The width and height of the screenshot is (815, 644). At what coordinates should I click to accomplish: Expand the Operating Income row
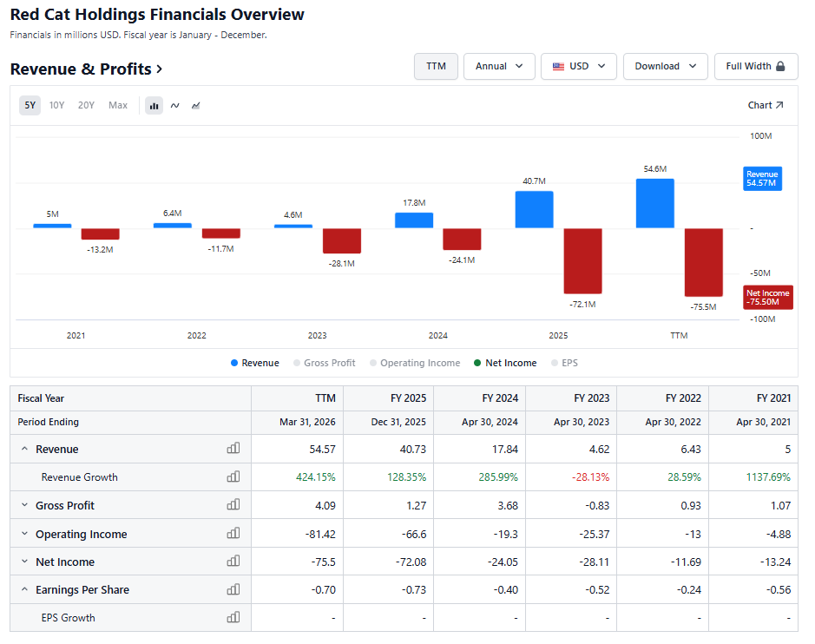(x=24, y=533)
